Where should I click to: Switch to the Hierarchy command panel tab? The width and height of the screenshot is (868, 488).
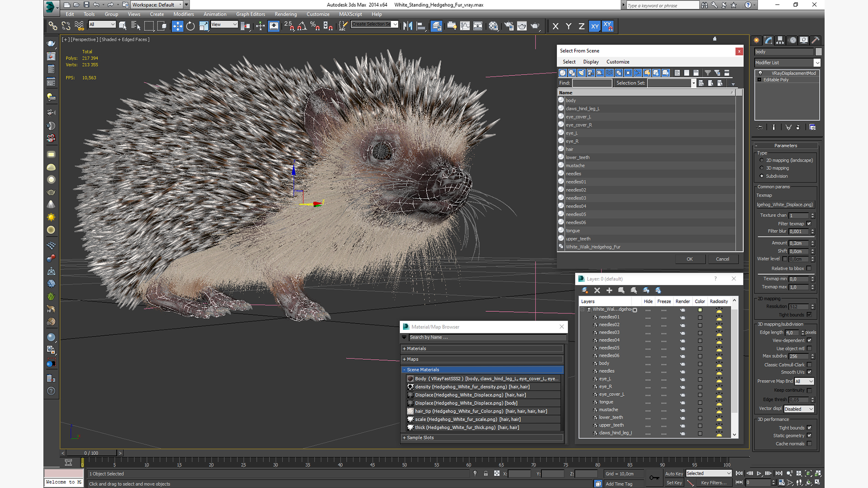coord(780,40)
